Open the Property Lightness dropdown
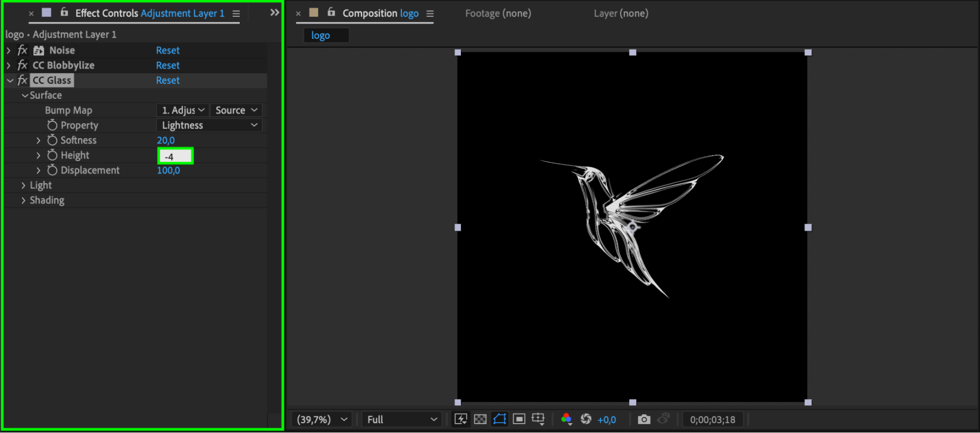This screenshot has width=980, height=433. coord(209,126)
